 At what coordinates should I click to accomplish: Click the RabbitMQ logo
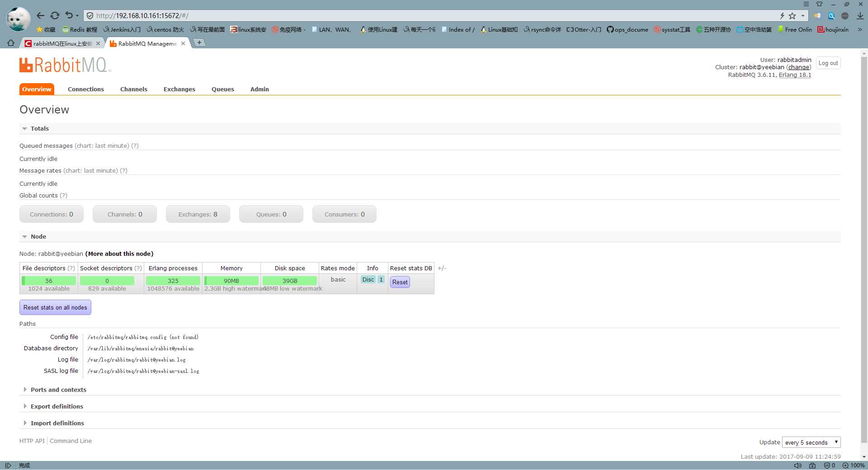point(65,65)
